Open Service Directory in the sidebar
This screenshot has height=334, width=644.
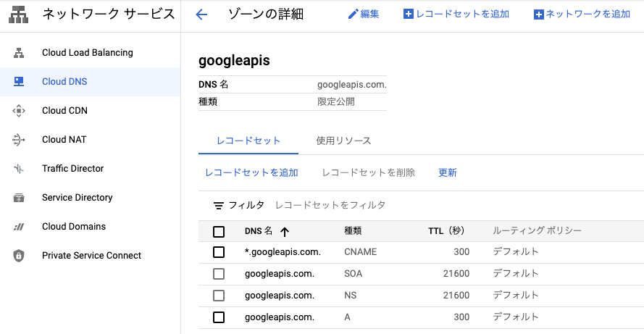(78, 198)
